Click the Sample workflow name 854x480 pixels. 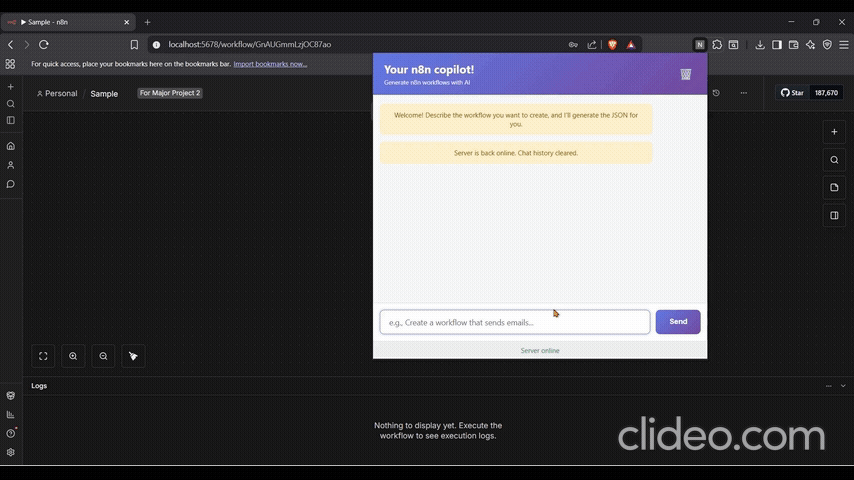pos(104,94)
